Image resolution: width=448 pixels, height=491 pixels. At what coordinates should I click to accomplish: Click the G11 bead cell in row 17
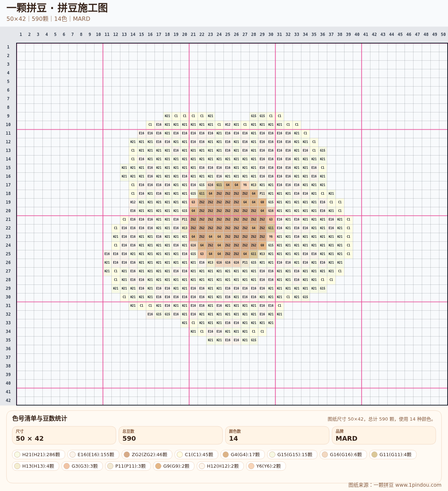219,185
